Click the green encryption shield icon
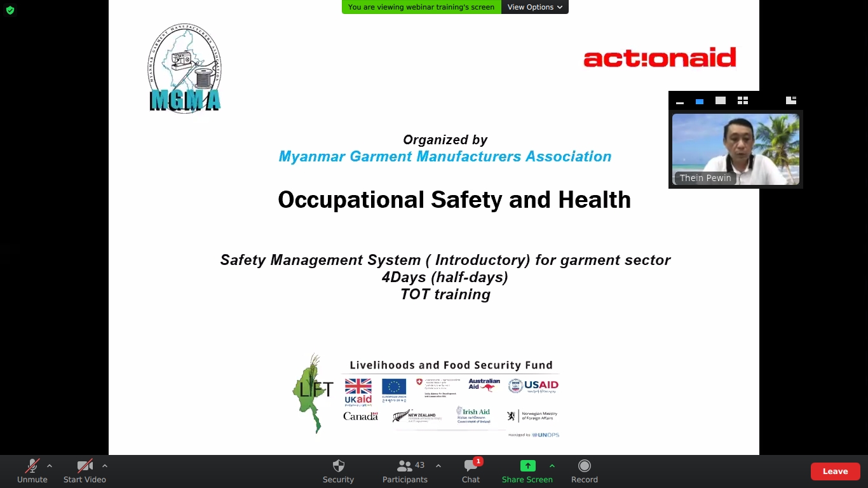Viewport: 868px width, 488px height. (10, 10)
